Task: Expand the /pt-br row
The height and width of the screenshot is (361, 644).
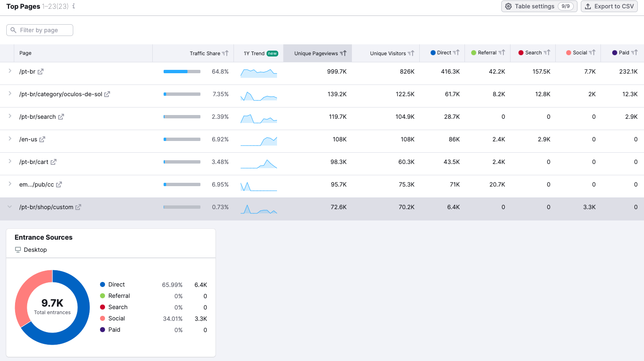Action: (10, 71)
